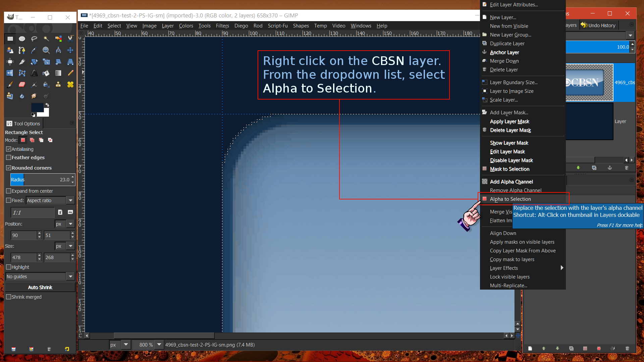Select the Free Select lasso tool
This screenshot has width=644, height=362.
34,39
